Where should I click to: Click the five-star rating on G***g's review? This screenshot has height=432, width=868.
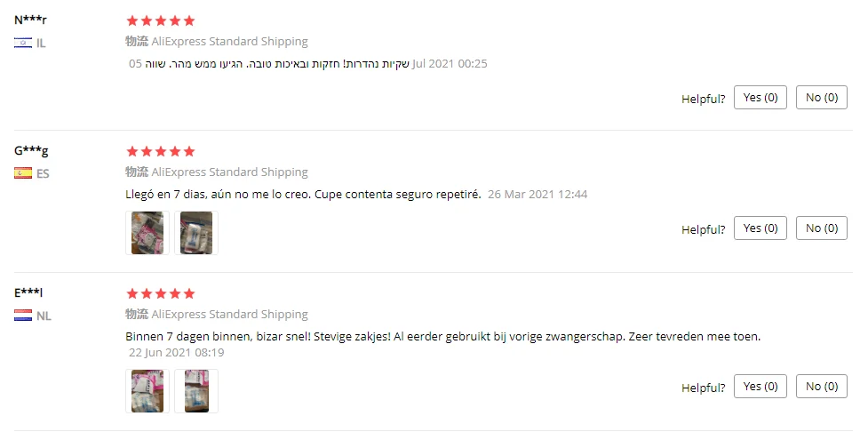161,152
